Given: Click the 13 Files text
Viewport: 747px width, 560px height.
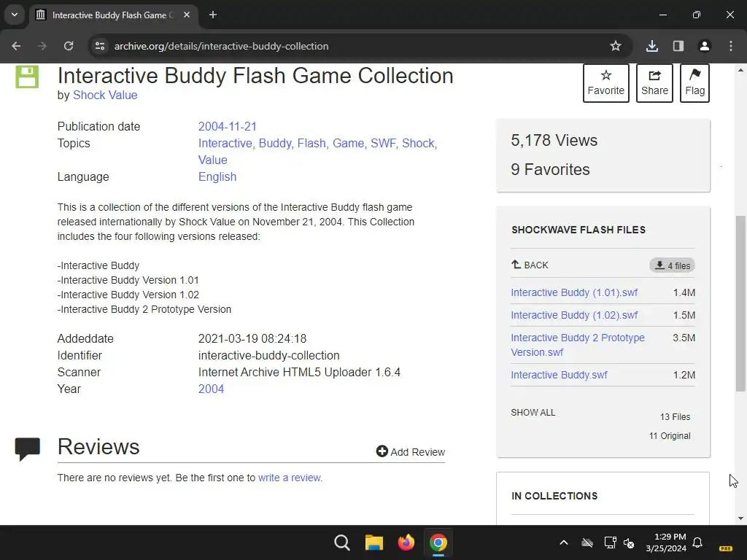Looking at the screenshot, I should [675, 416].
